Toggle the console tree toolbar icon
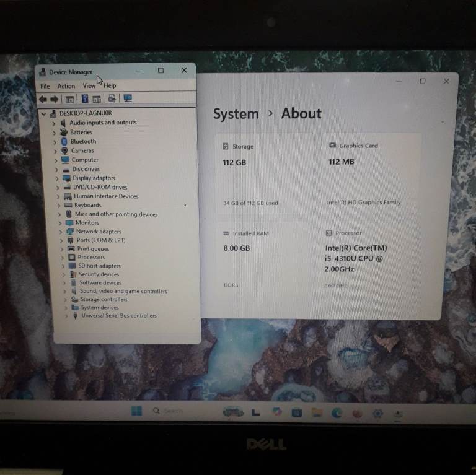476x475 pixels. click(x=70, y=99)
